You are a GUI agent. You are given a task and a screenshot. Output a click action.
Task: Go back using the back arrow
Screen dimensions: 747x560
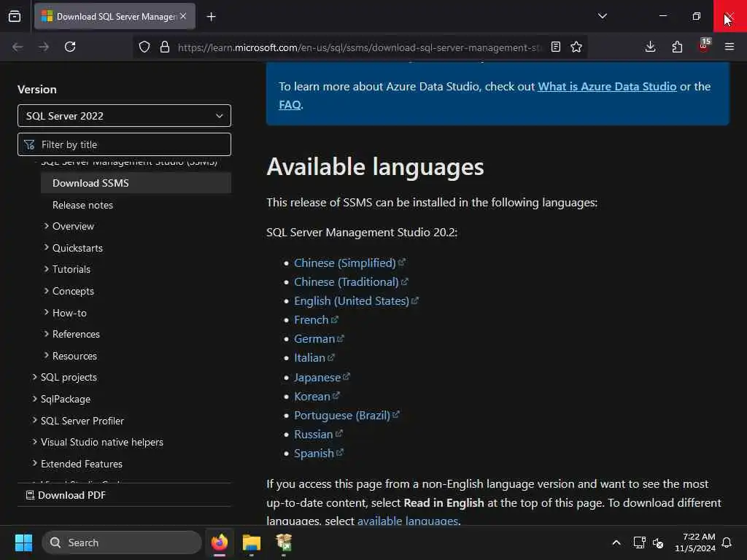pyautogui.click(x=18, y=47)
